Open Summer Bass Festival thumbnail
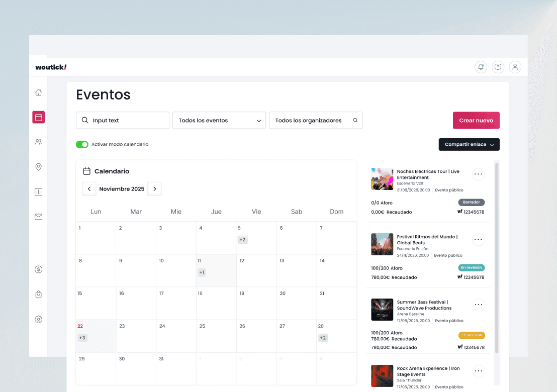 point(382,310)
